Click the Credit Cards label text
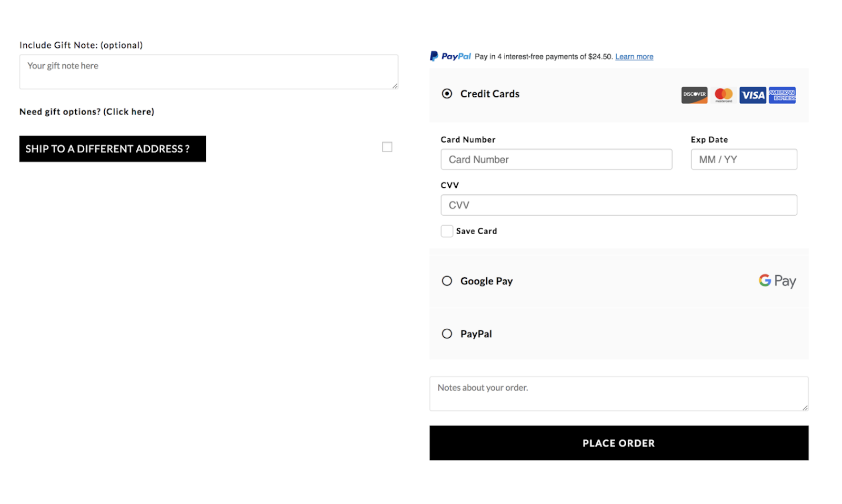 (x=490, y=94)
